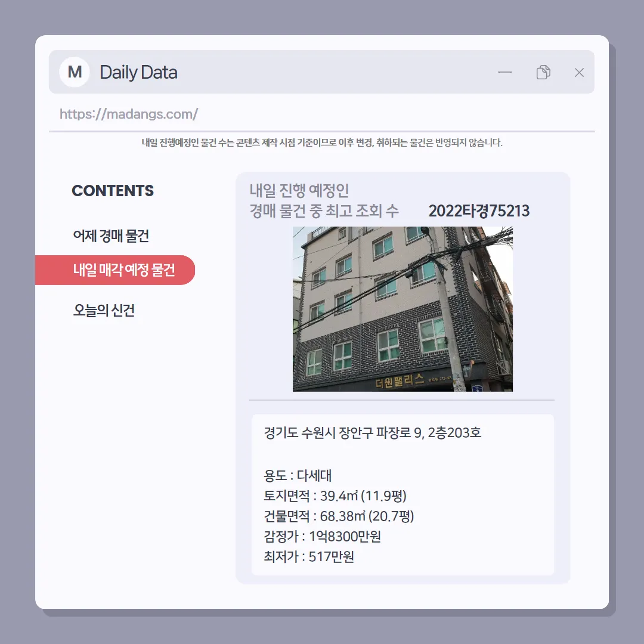Click the https://madangs.com/ address field

[321, 114]
